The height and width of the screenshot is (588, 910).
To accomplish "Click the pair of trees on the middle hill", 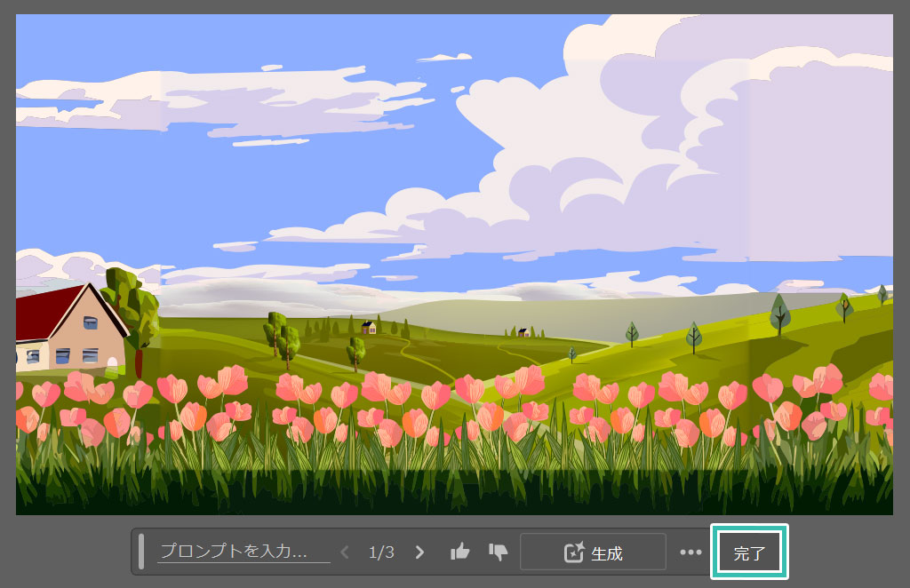I will tap(281, 338).
